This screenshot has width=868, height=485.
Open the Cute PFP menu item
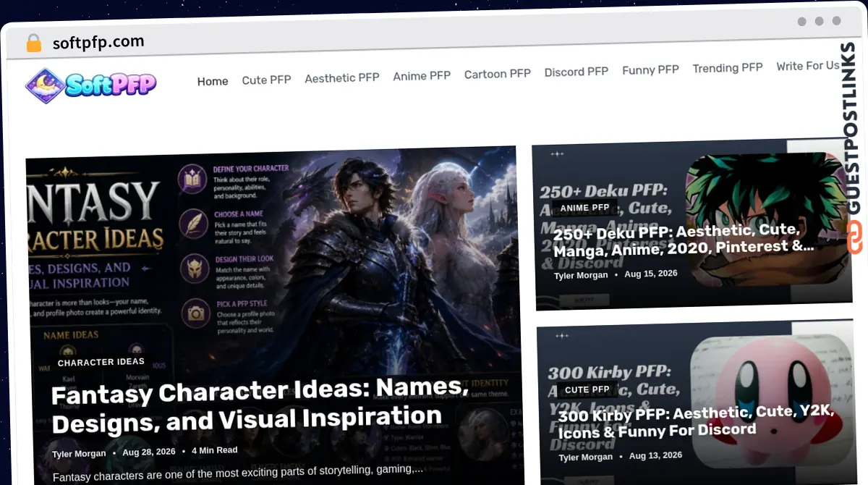point(266,80)
